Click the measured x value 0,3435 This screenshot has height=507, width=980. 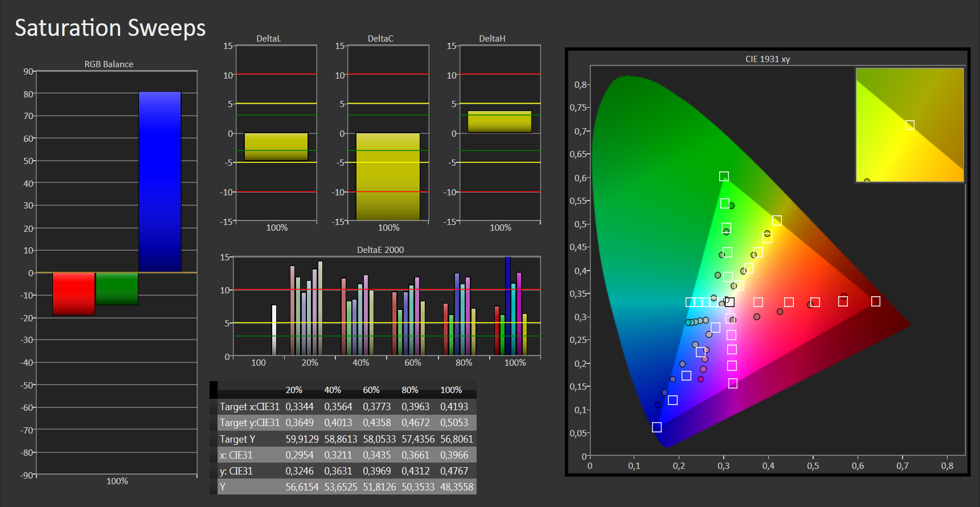click(x=377, y=455)
